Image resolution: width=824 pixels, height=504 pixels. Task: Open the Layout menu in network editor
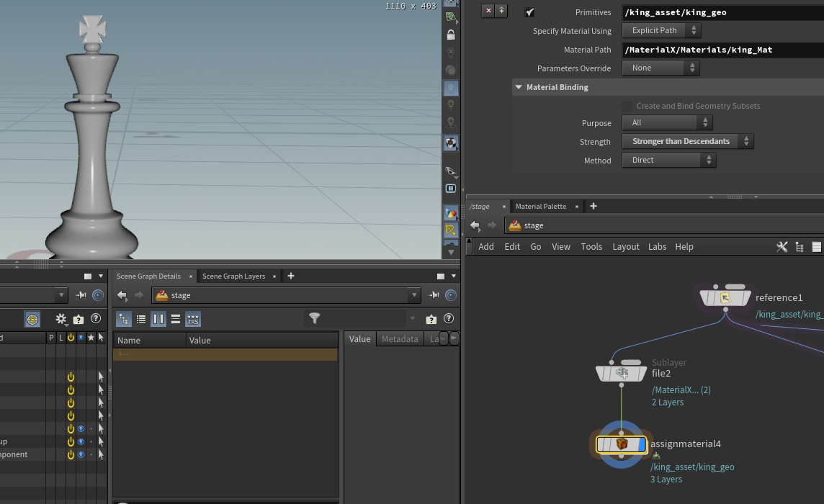pyautogui.click(x=626, y=247)
